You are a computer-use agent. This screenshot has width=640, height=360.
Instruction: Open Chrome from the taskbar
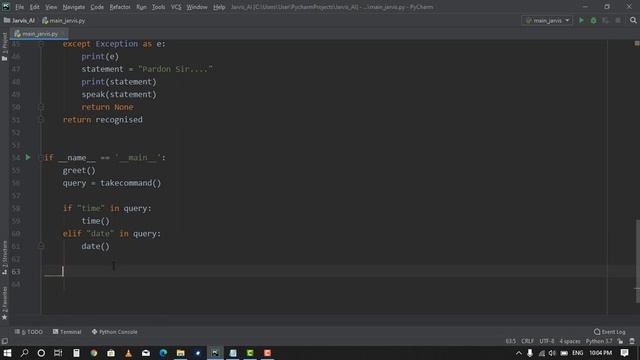click(94, 353)
